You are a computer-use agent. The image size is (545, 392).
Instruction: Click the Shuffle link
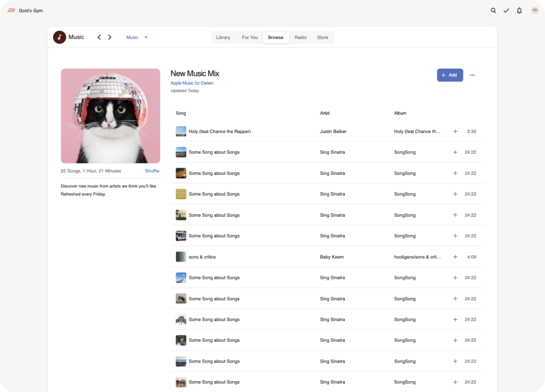tap(152, 171)
